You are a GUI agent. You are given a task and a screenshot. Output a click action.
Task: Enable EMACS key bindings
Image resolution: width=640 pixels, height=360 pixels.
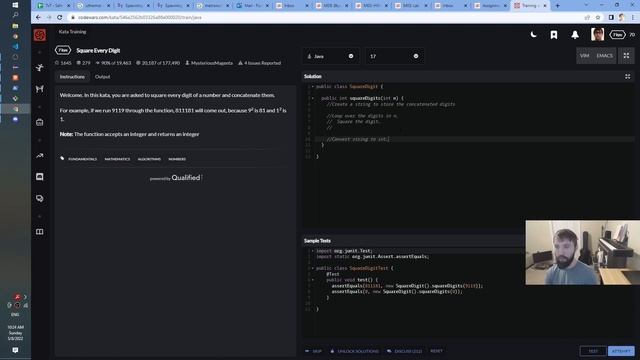604,56
